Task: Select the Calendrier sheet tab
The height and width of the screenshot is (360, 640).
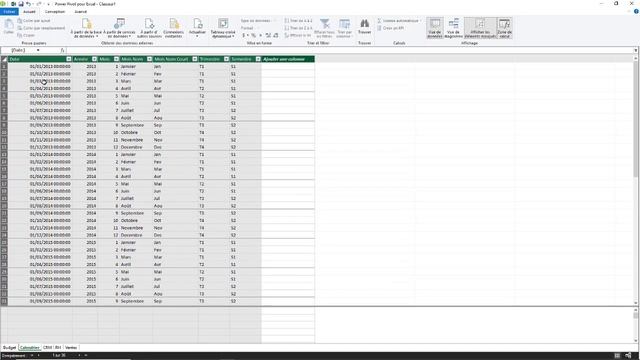Action: coord(29,348)
